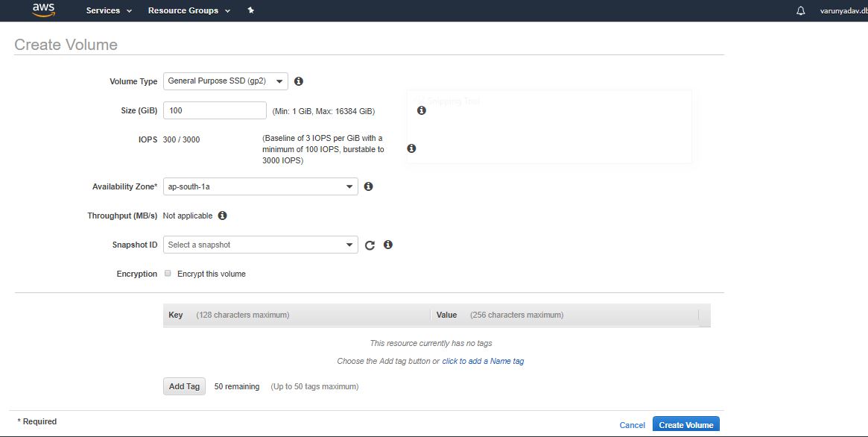Click the AWS home logo

[x=42, y=10]
